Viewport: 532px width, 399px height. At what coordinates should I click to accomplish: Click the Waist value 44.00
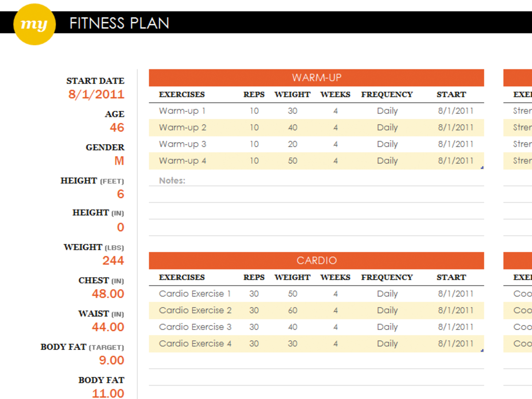(108, 327)
